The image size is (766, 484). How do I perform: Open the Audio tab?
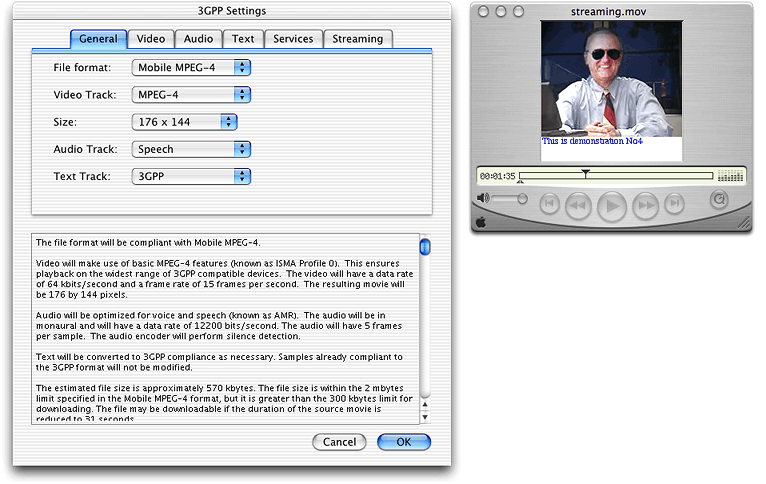click(198, 39)
